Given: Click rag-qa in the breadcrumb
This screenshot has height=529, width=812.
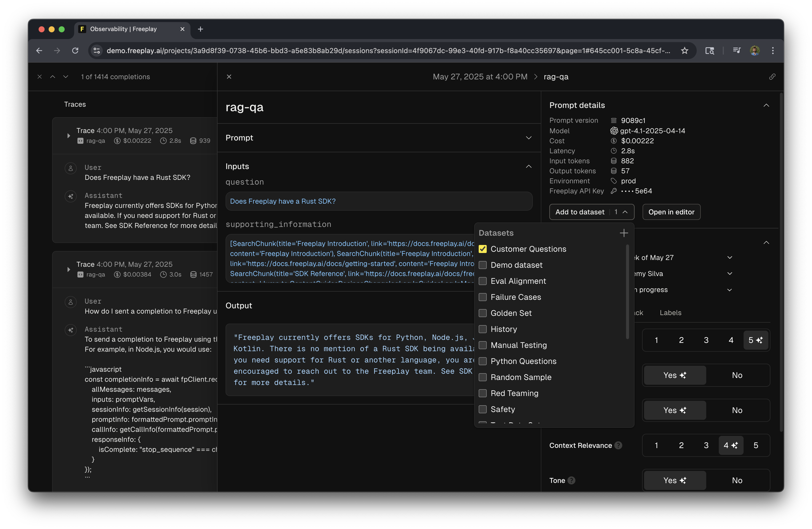Looking at the screenshot, I should pos(556,77).
